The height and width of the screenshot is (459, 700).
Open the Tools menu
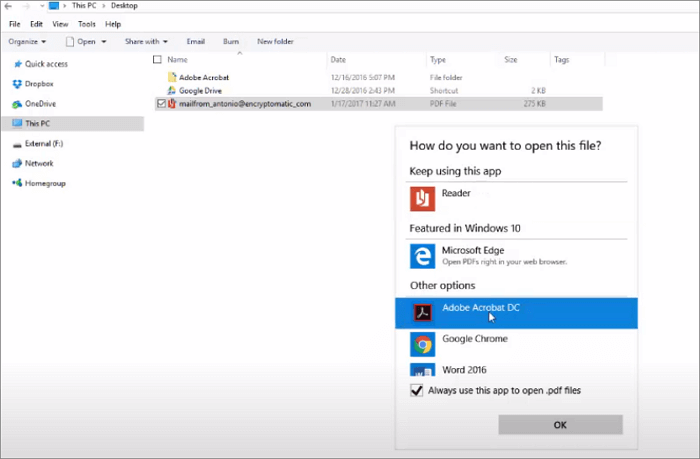click(x=87, y=23)
